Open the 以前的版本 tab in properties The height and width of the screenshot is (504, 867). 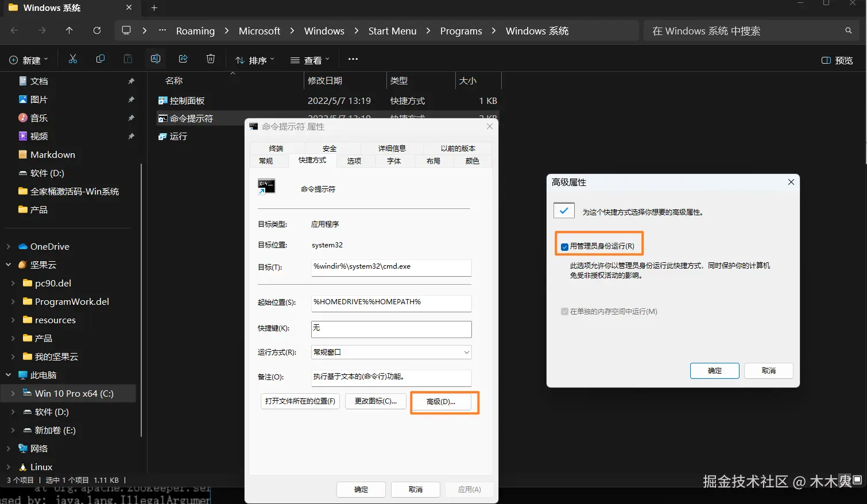click(x=458, y=148)
